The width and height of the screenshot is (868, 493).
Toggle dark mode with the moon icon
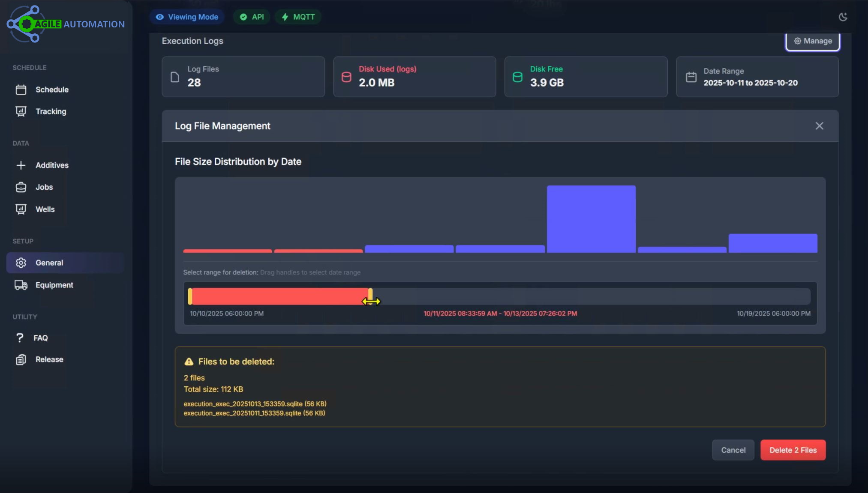point(843,17)
